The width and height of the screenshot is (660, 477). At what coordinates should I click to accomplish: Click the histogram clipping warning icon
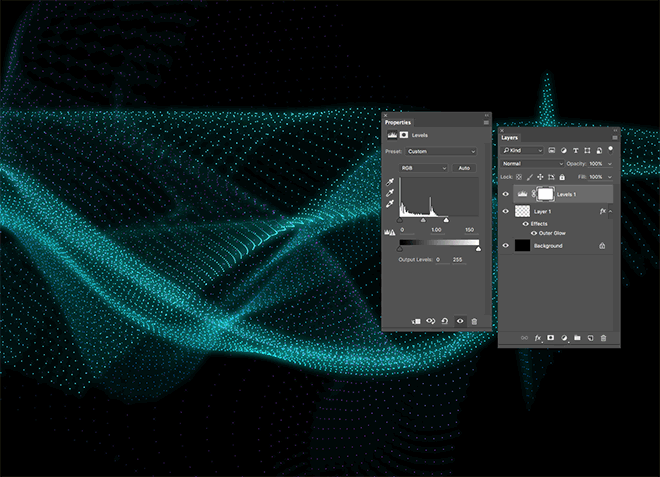pyautogui.click(x=390, y=232)
